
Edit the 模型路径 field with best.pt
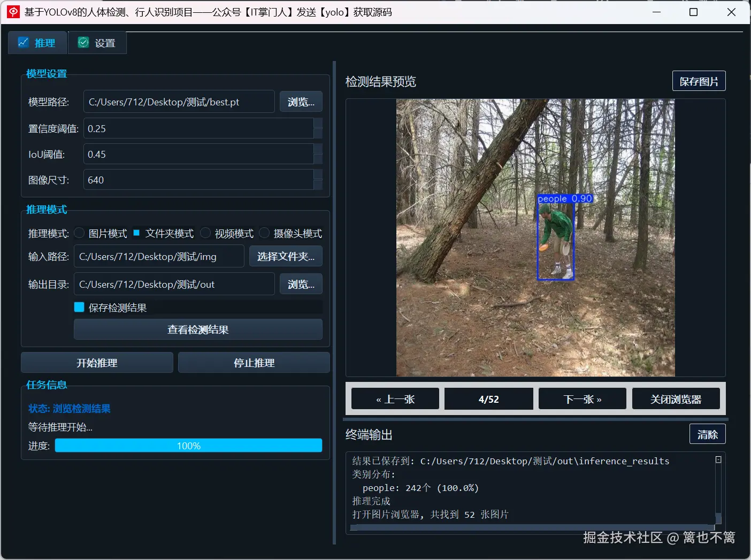(x=179, y=102)
